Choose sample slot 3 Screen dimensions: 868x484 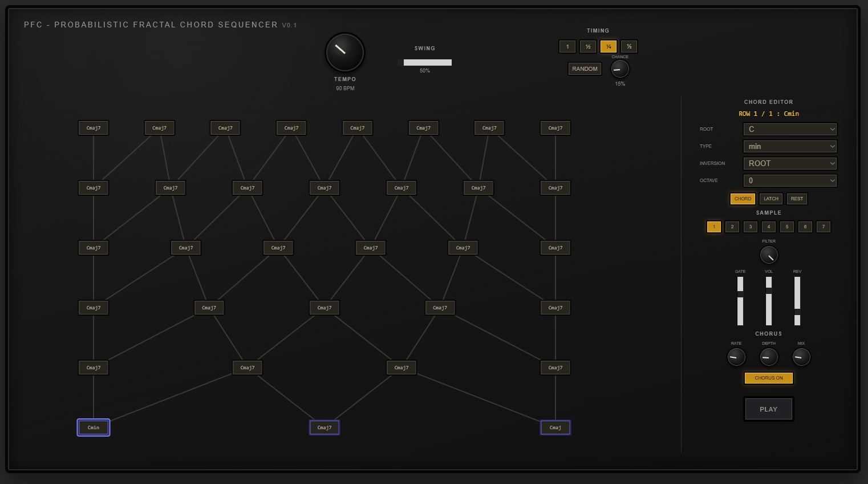[751, 227]
